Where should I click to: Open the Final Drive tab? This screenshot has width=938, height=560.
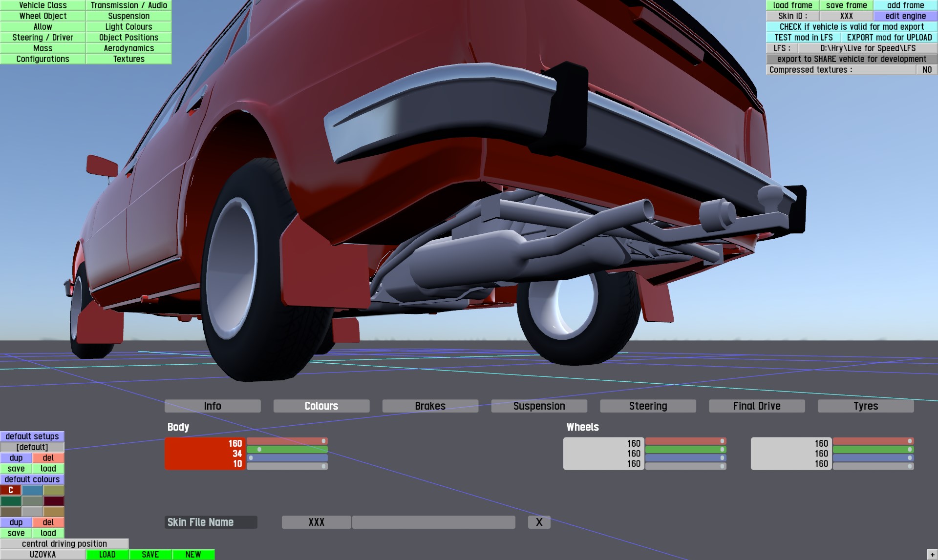point(756,406)
